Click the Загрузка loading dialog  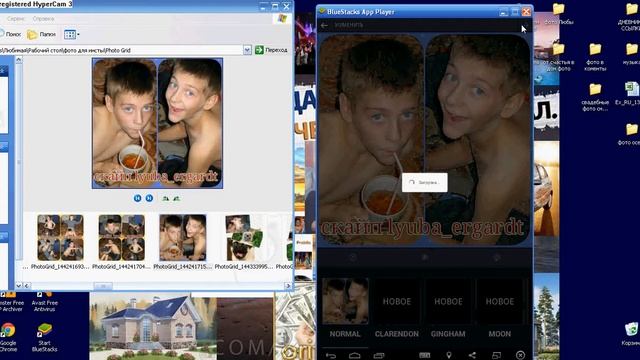(424, 182)
